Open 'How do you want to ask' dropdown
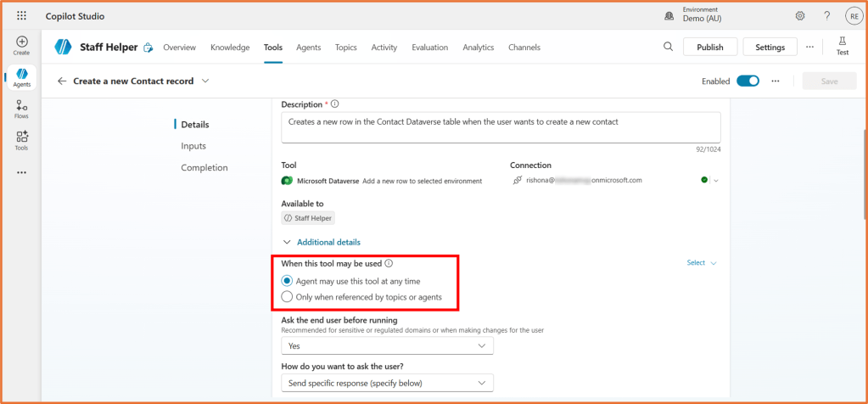This screenshot has height=404, width=868. tap(387, 384)
